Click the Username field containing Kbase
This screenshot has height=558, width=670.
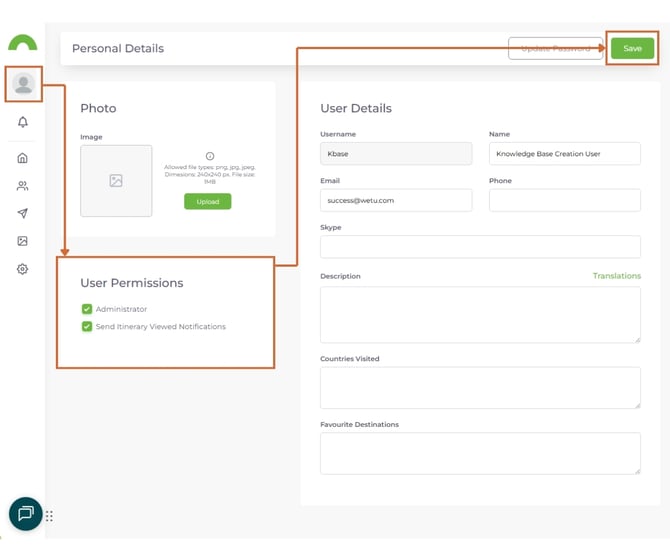tap(396, 154)
